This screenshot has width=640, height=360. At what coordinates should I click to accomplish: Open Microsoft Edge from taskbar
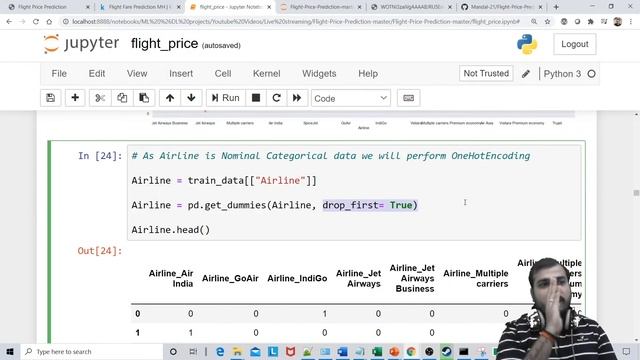pyautogui.click(x=220, y=351)
